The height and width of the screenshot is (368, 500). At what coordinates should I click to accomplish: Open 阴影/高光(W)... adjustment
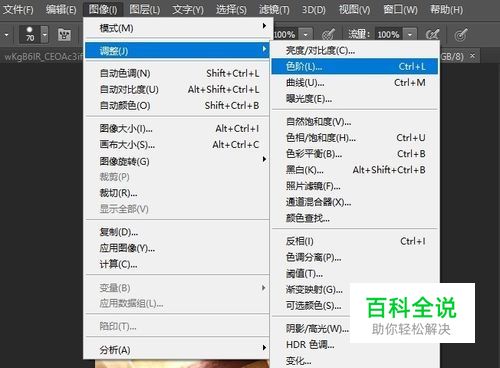[317, 329]
